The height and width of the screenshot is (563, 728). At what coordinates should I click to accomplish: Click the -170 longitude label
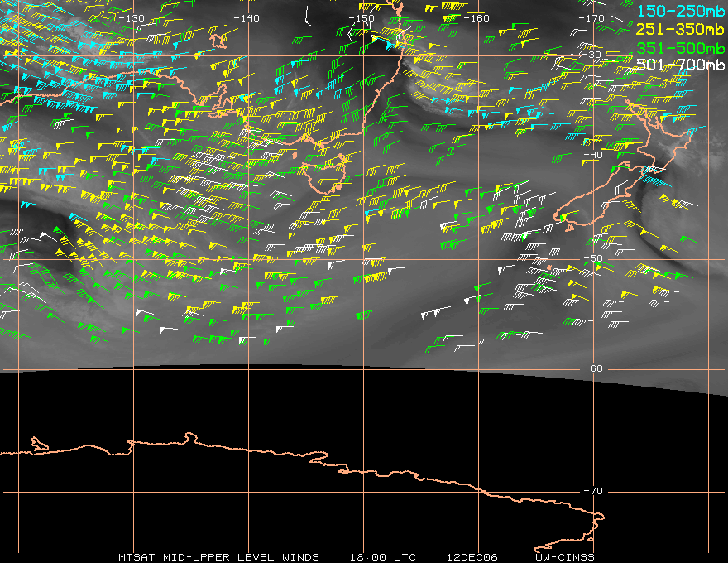(591, 18)
